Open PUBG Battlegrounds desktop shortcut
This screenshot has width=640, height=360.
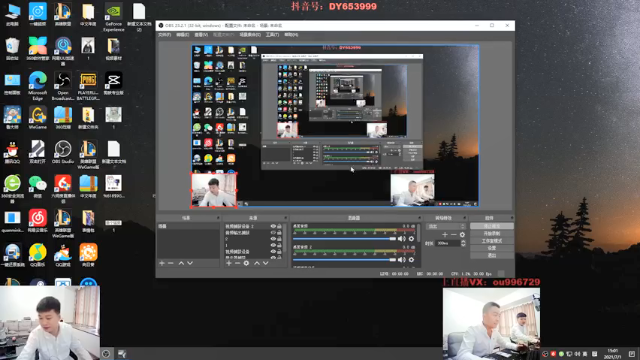88,86
